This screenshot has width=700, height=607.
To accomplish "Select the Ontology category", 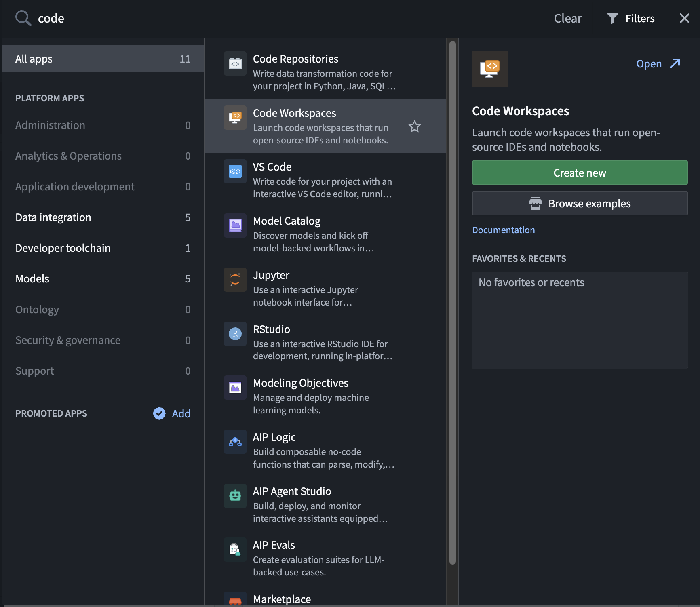I will [x=103, y=310].
